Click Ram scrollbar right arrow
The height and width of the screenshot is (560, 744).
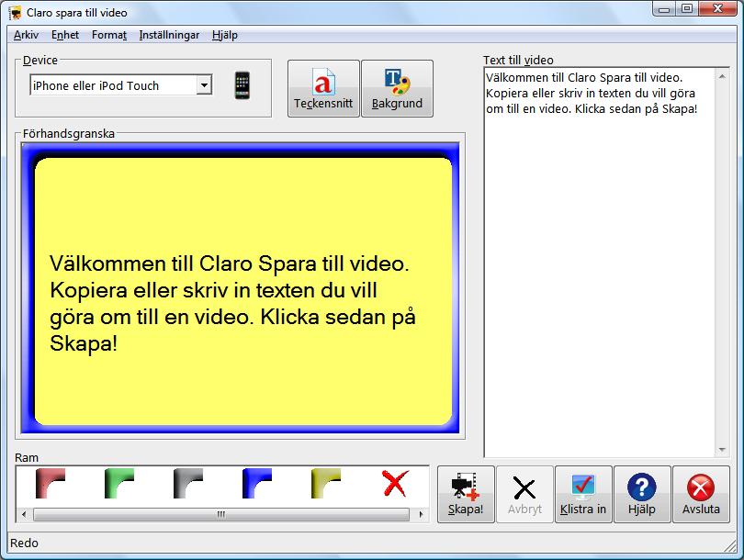pyautogui.click(x=421, y=514)
